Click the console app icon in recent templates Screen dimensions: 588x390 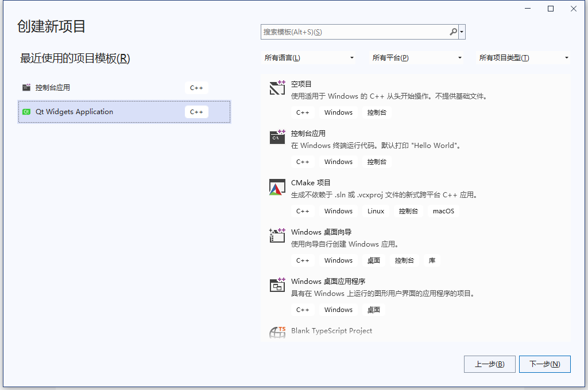[x=26, y=88]
